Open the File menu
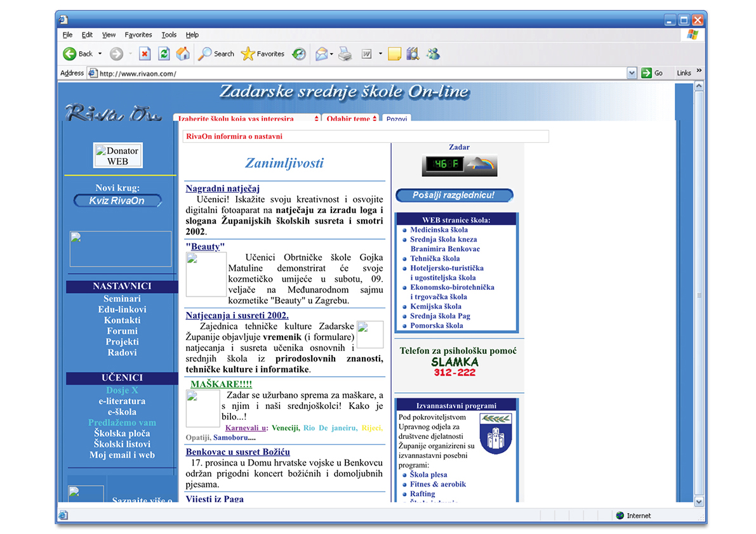Screen dimensions: 756x534 pos(67,35)
